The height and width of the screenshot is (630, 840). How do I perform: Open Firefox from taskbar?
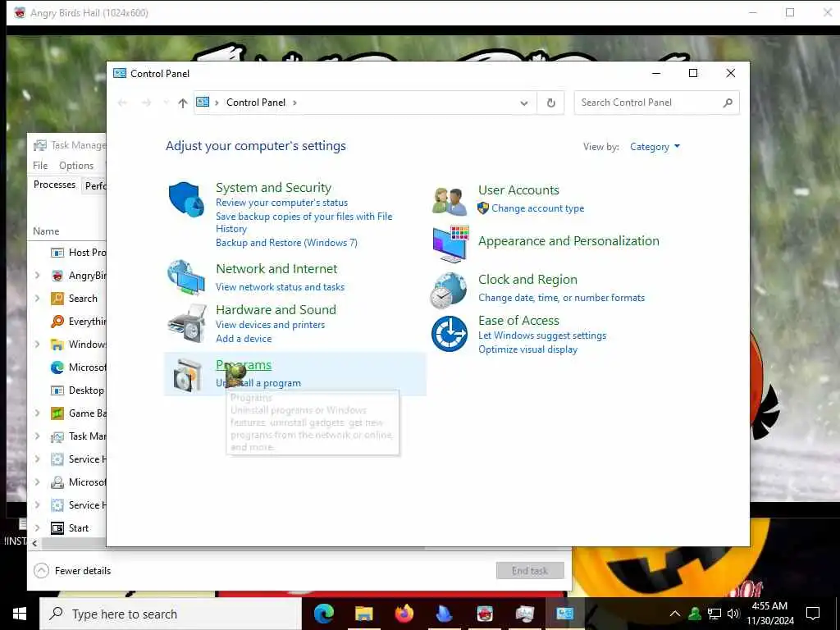[x=404, y=614]
